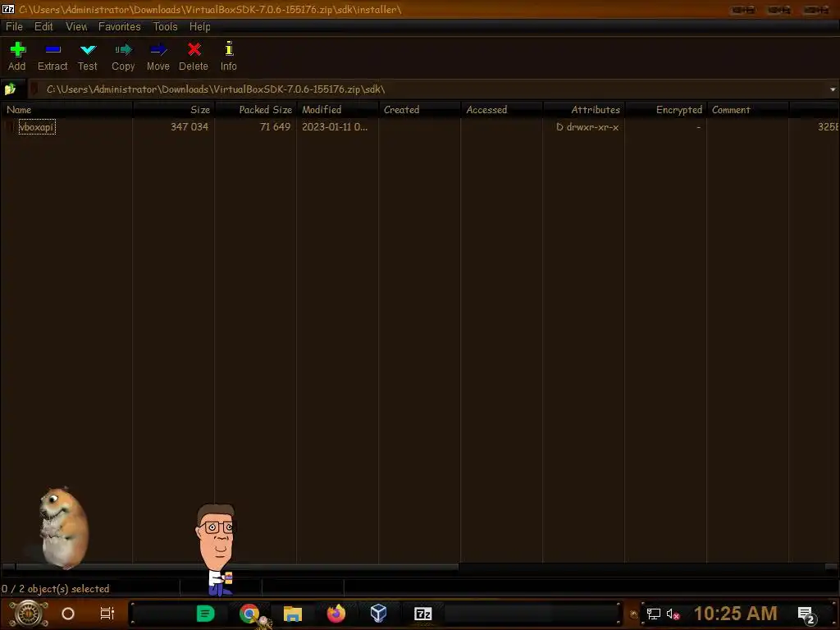Click the up-folder icon beside the address bar
The image size is (840, 630).
[x=10, y=89]
